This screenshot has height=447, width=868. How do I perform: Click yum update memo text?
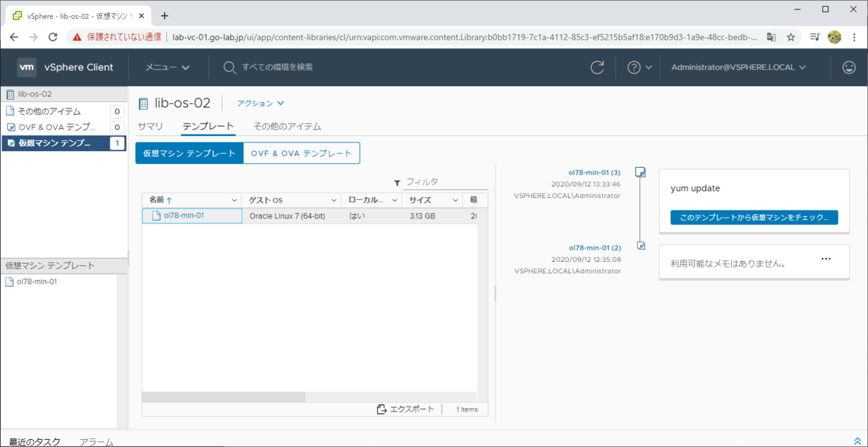click(695, 188)
